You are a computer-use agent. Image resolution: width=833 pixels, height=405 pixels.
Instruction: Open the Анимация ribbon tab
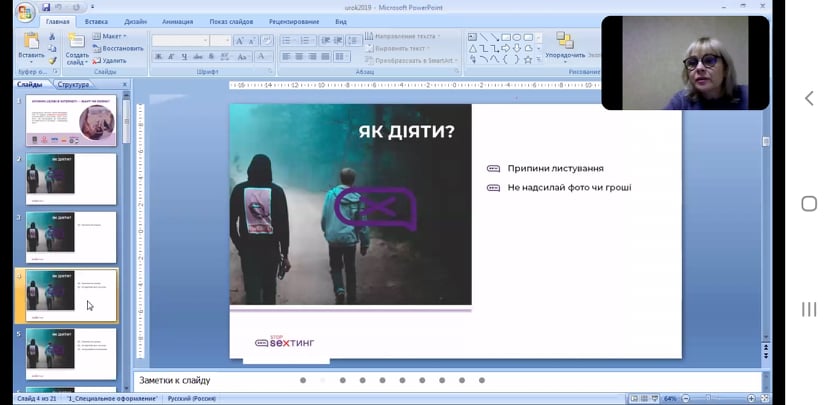coord(177,22)
